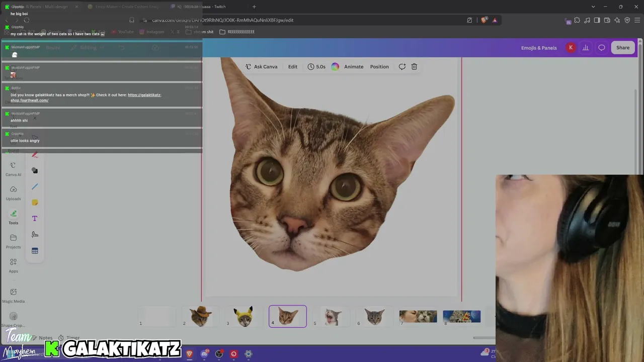Open a new browser tab with the plus

click(x=254, y=7)
